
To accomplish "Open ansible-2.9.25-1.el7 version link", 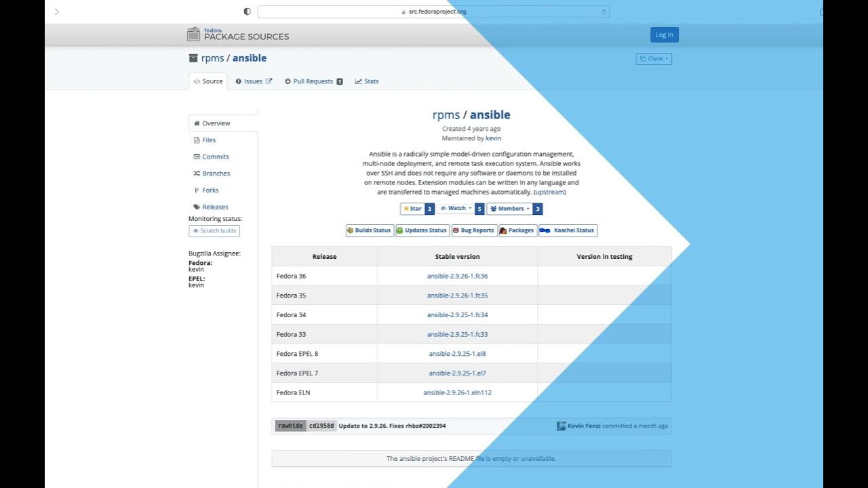I will (458, 373).
